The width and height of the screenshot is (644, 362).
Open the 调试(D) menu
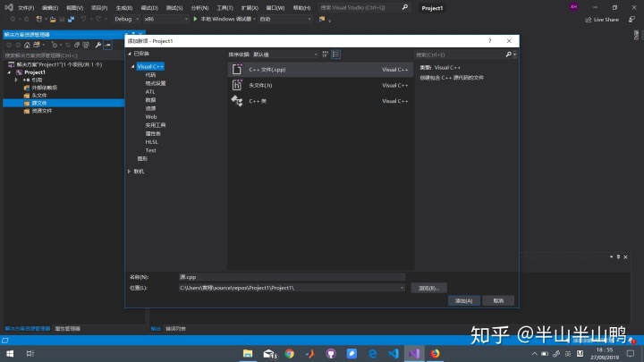click(149, 8)
